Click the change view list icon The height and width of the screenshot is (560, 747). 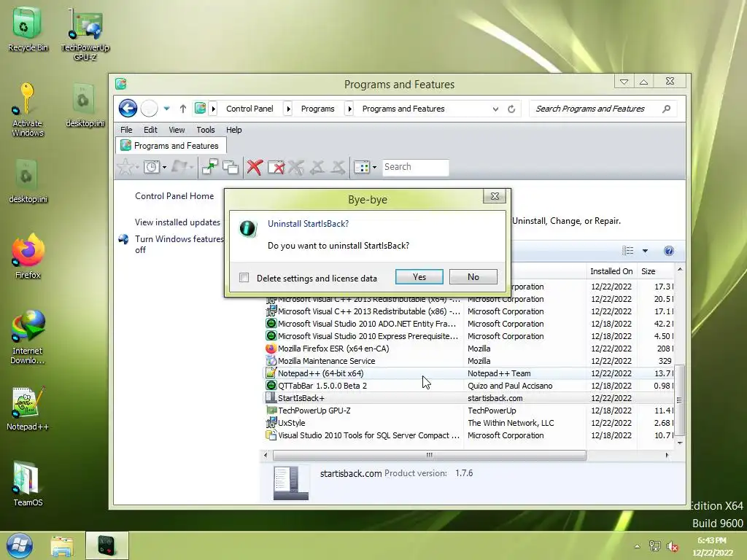(628, 251)
